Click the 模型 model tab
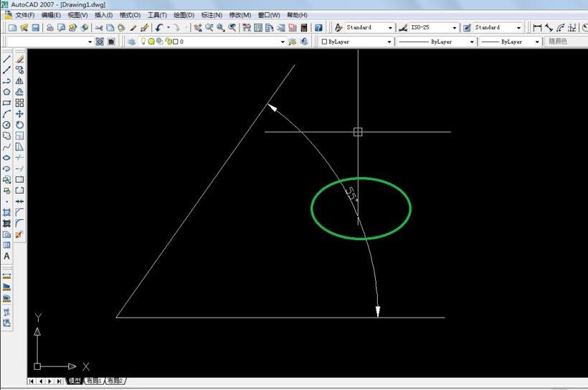The width and height of the screenshot is (588, 390). click(x=75, y=381)
